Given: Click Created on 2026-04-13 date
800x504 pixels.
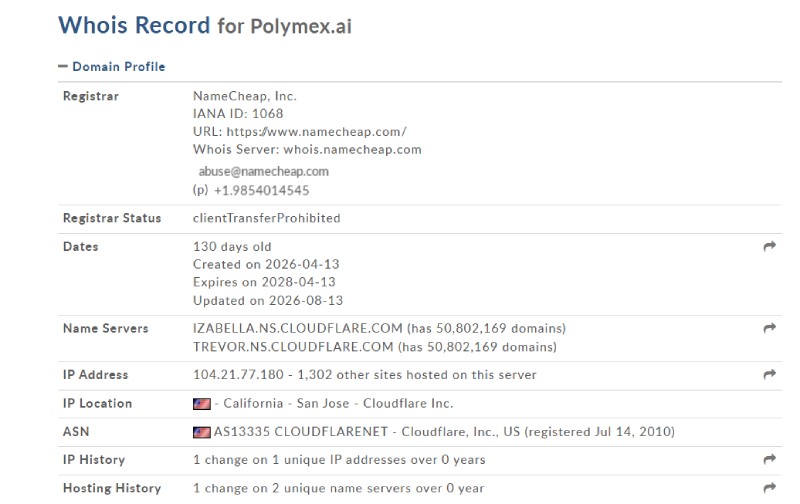Looking at the screenshot, I should pyautogui.click(x=266, y=264).
